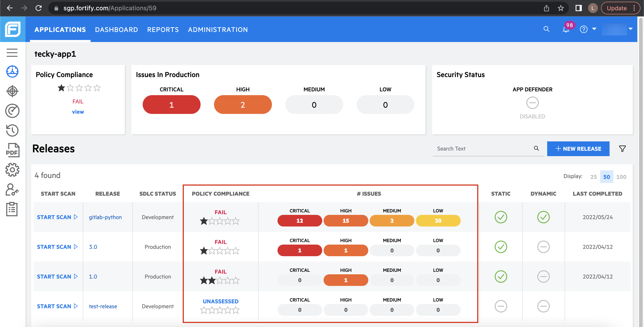This screenshot has width=644, height=327.
Task: Open the hamburger menu in the sidebar
Action: coord(12,53)
